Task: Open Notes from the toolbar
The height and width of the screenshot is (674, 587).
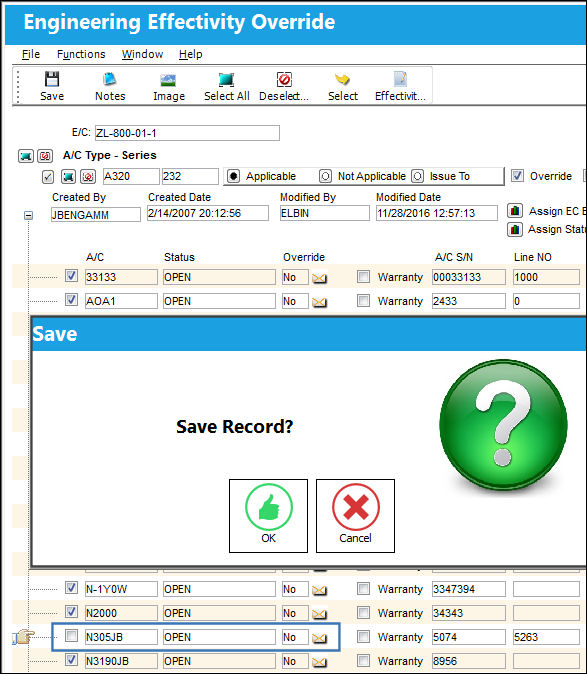Action: point(110,86)
